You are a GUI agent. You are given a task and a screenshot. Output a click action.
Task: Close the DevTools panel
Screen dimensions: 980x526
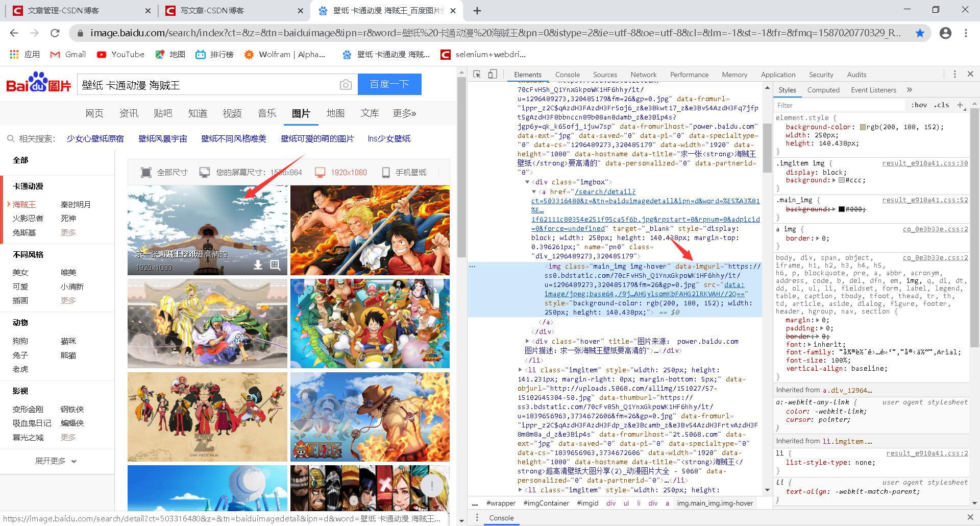pos(970,74)
